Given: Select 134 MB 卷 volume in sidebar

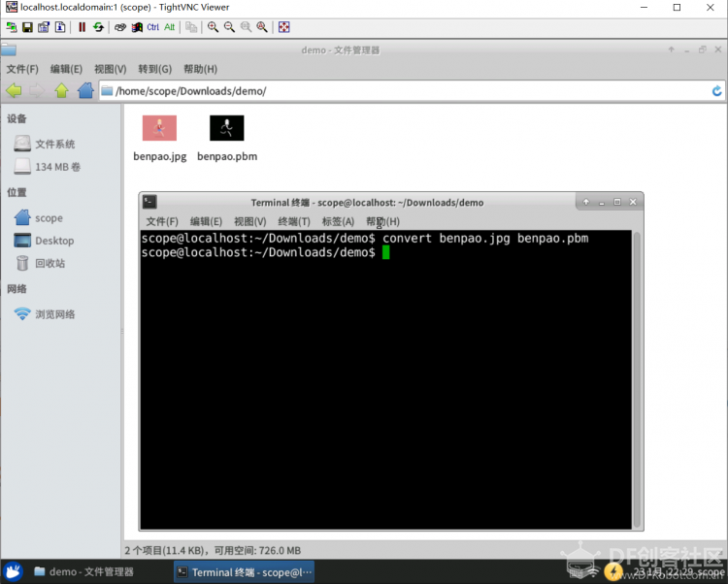Looking at the screenshot, I should [x=48, y=167].
